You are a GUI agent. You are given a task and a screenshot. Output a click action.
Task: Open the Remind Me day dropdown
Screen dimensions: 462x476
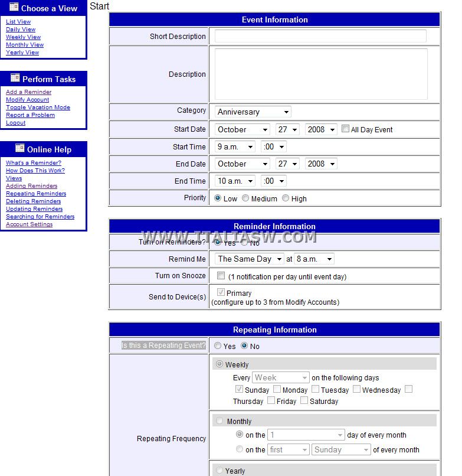pyautogui.click(x=250, y=259)
